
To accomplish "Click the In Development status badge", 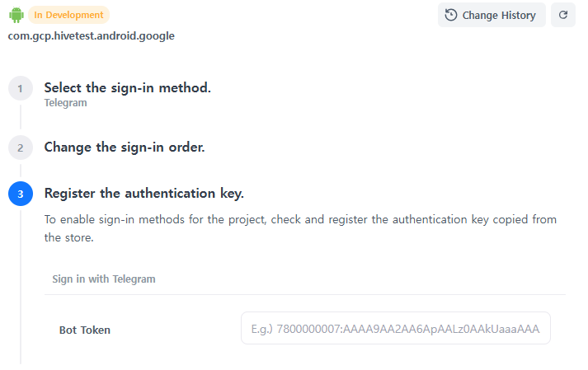I will point(68,15).
